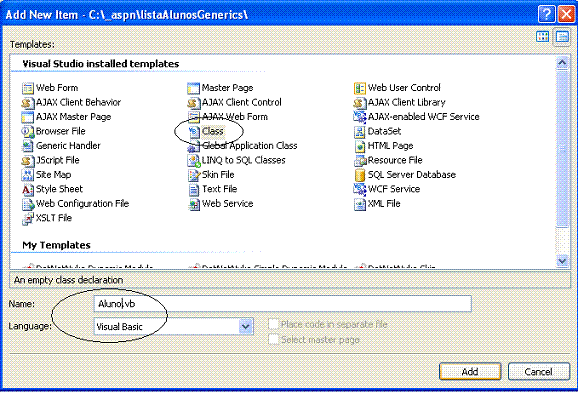The width and height of the screenshot is (578, 394).
Task: Pick the Browser File template icon
Action: tap(28, 132)
